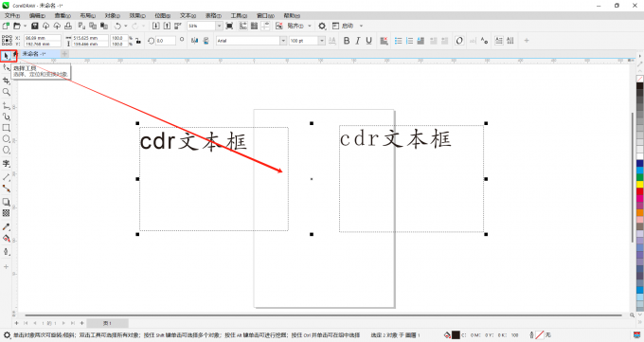Pick the red swatch in palette
644x342 pixels.
click(640, 191)
